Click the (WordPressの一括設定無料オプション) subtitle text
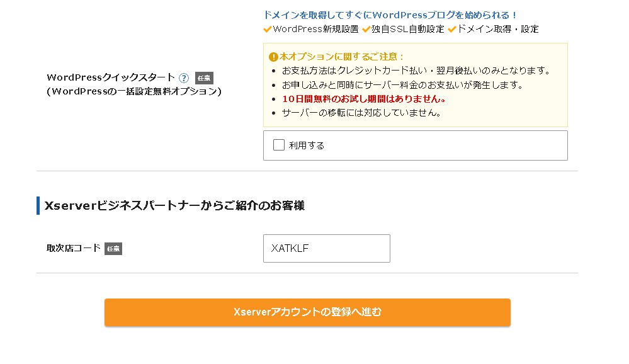 [133, 91]
